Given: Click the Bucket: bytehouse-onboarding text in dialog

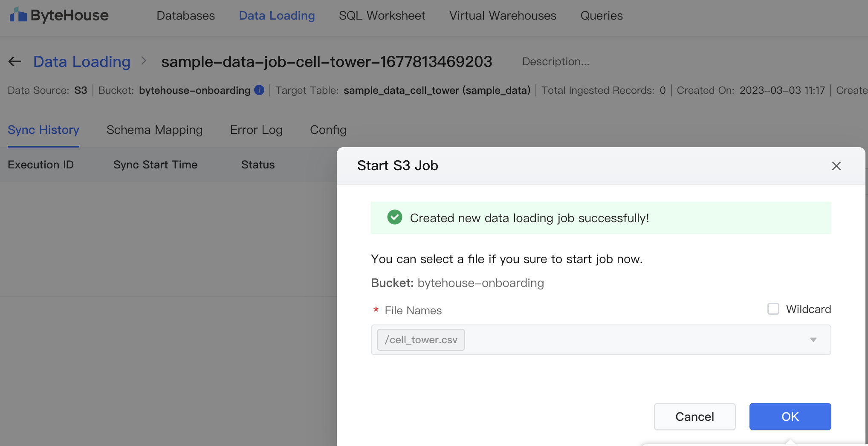Looking at the screenshot, I should click(457, 283).
